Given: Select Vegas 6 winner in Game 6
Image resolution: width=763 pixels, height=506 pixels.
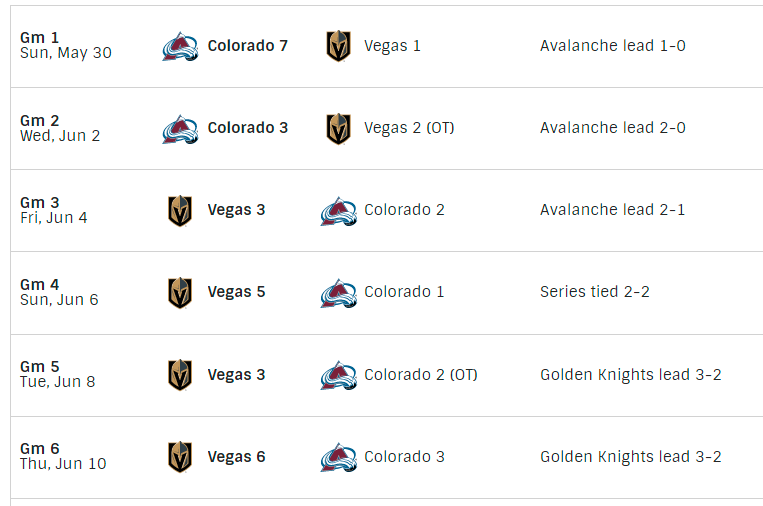Looking at the screenshot, I should tap(236, 457).
